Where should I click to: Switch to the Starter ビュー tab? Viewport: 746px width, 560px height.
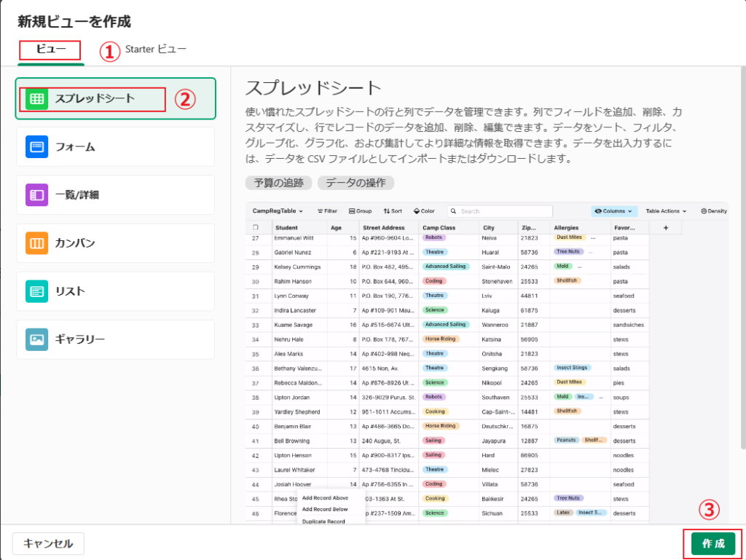pyautogui.click(x=155, y=50)
